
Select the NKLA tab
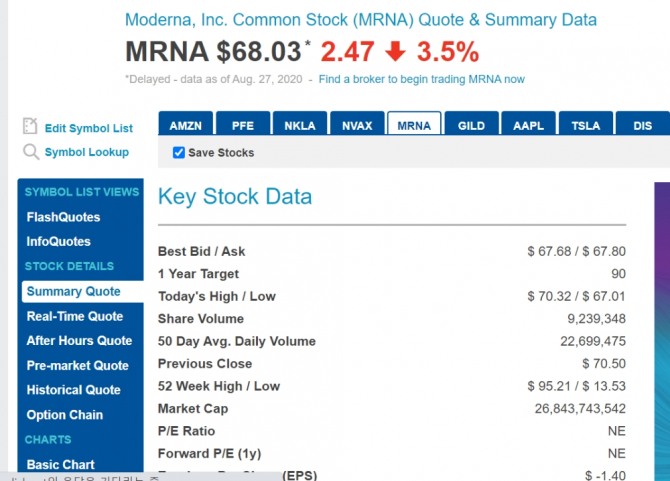click(300, 123)
